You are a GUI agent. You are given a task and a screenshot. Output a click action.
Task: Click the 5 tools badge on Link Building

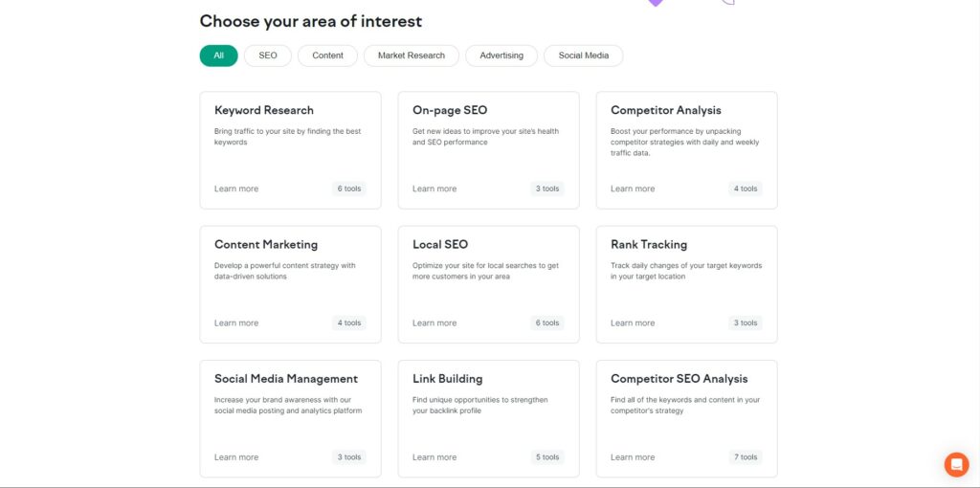pyautogui.click(x=546, y=457)
